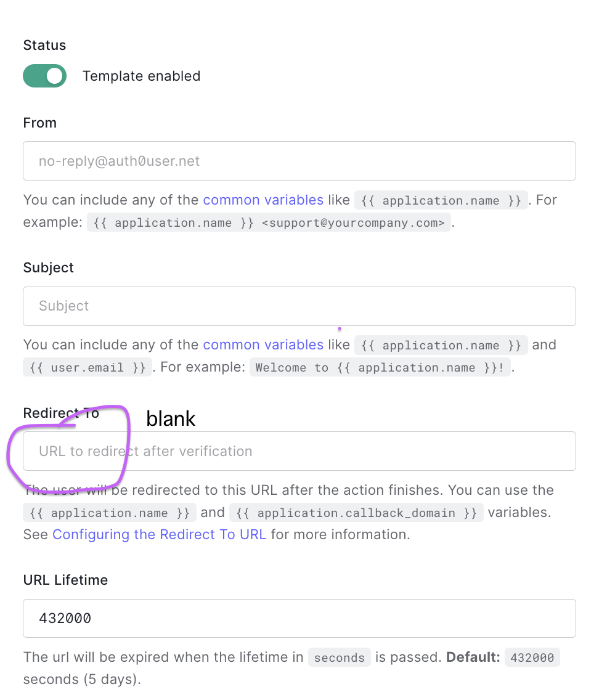Open Configuring the Redirect To URL documentation

click(159, 534)
